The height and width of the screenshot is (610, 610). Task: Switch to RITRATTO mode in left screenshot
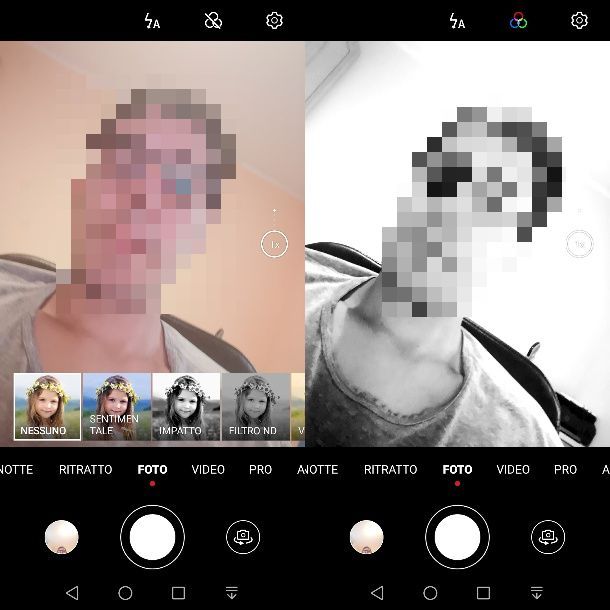coord(86,470)
